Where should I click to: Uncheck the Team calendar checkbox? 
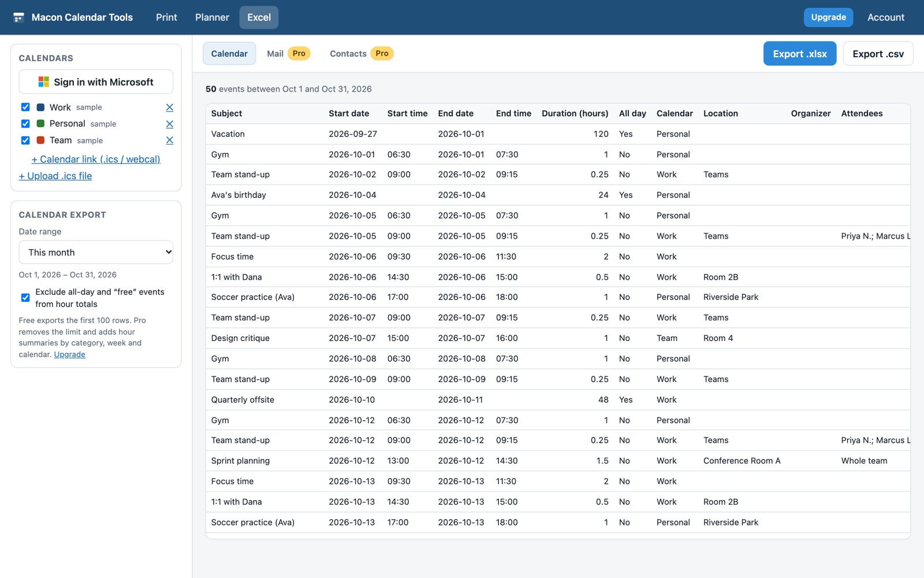(x=25, y=140)
